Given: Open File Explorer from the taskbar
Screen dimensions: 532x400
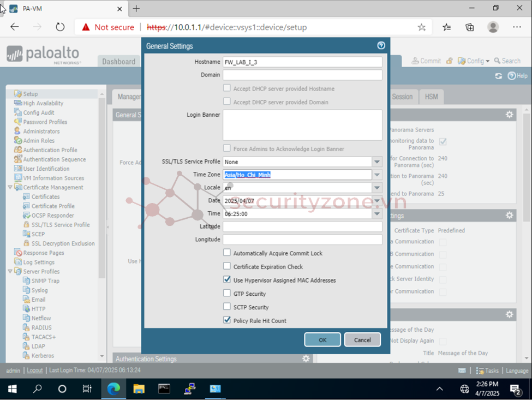Looking at the screenshot, I should click(139, 389).
